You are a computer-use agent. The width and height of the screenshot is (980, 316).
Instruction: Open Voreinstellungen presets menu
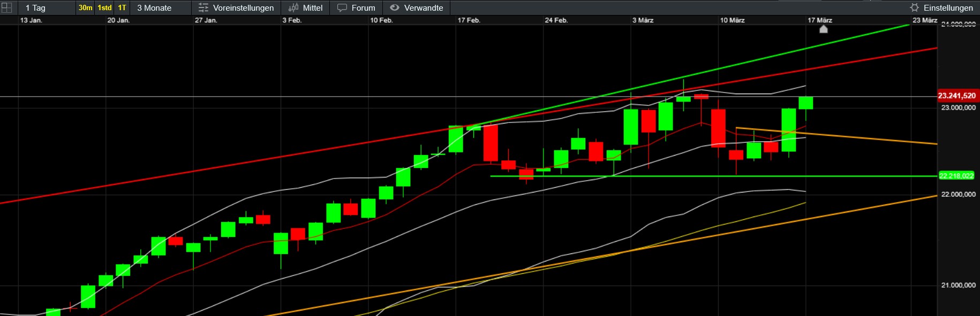point(236,7)
